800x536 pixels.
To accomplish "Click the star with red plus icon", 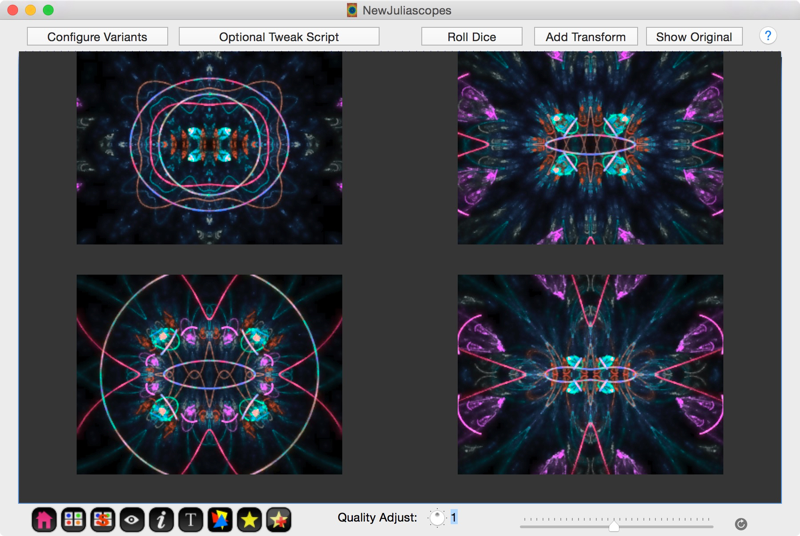I will point(279,520).
